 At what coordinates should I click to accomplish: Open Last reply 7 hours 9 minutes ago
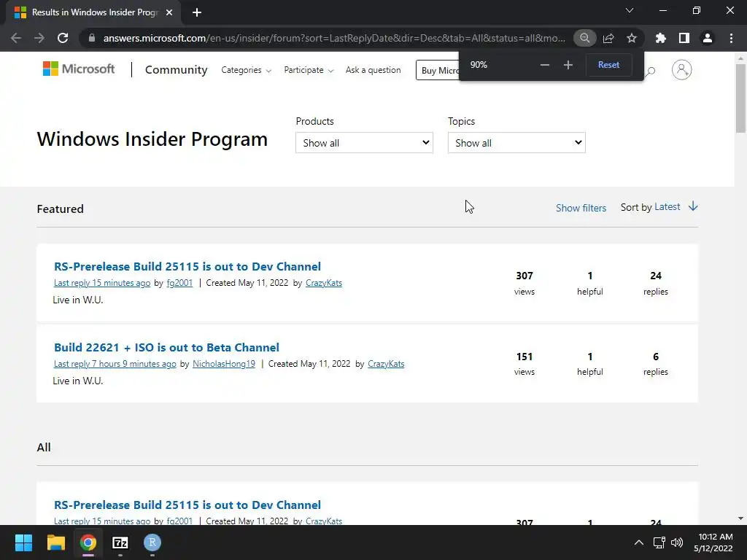(115, 364)
